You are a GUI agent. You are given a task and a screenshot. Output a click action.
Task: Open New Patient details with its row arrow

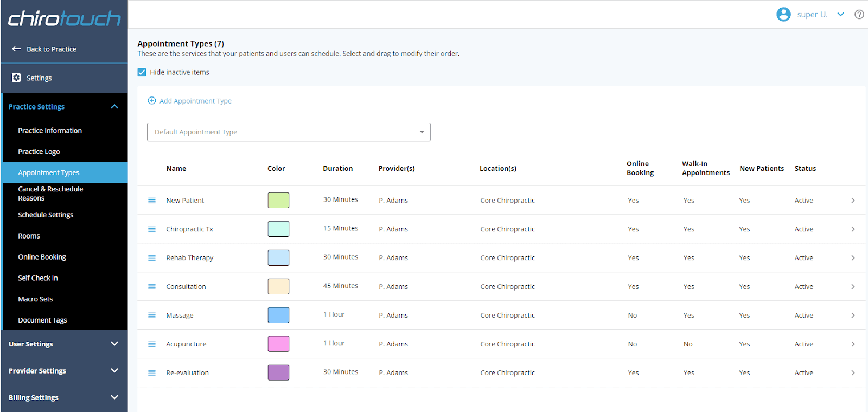pyautogui.click(x=853, y=201)
